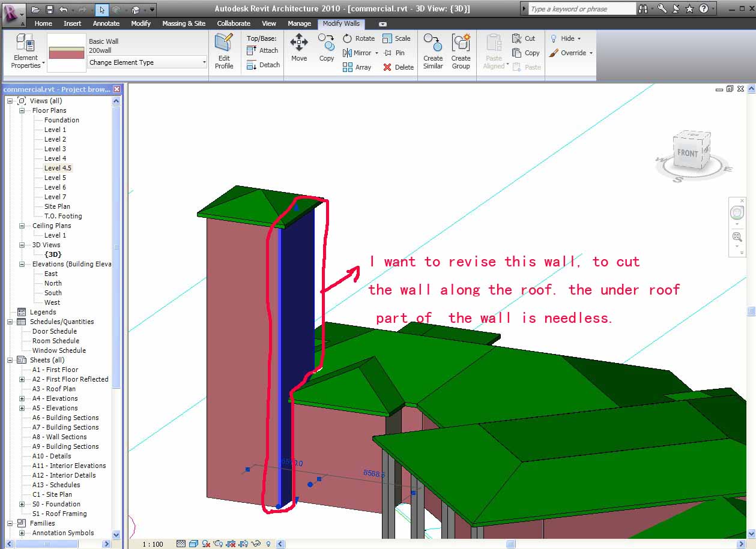Open the Massing & Site tab
This screenshot has height=549, width=756.
(x=184, y=23)
